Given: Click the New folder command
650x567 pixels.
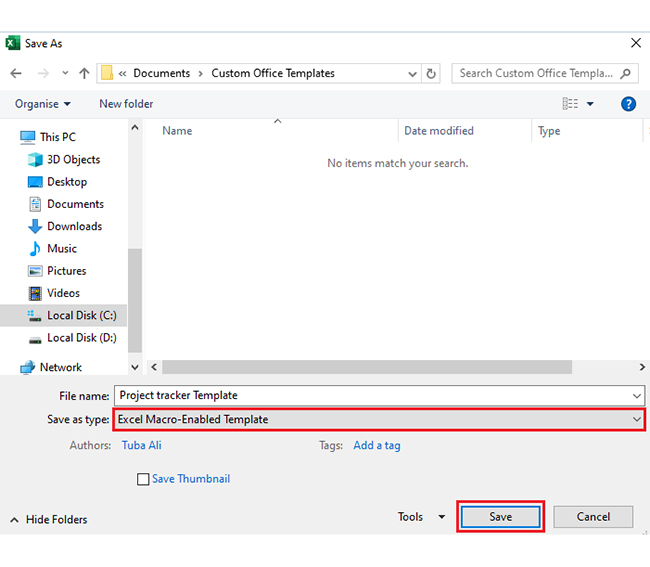Looking at the screenshot, I should (x=126, y=104).
